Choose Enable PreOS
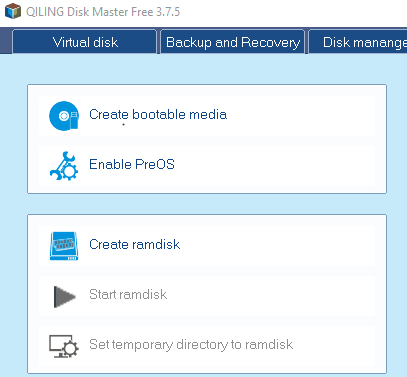Image resolution: width=407 pixels, height=377 pixels. [x=207, y=166]
